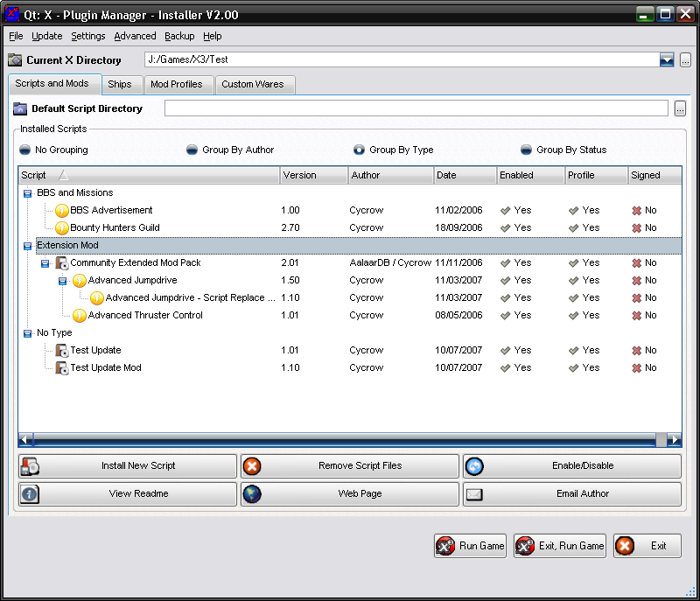Screen dimensions: 700x601
Task: Click the horizontal scrollbar of script list
Action: tap(341, 439)
